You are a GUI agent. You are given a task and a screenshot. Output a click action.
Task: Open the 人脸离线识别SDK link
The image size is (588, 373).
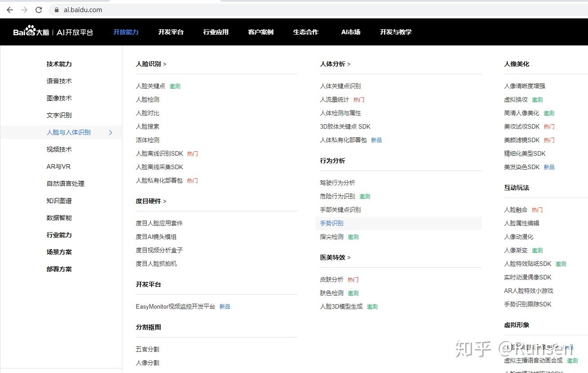pos(160,153)
